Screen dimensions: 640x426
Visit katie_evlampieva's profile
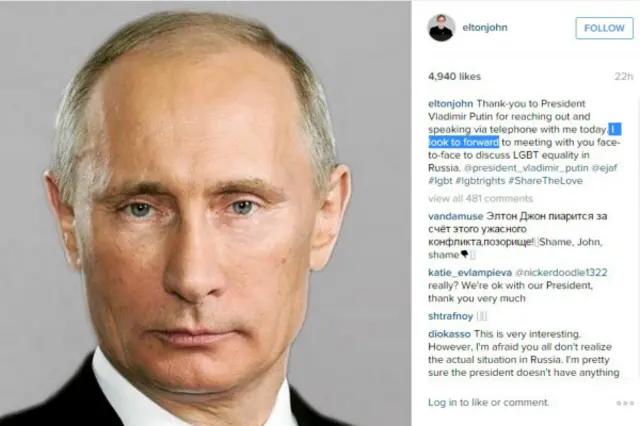pos(470,273)
